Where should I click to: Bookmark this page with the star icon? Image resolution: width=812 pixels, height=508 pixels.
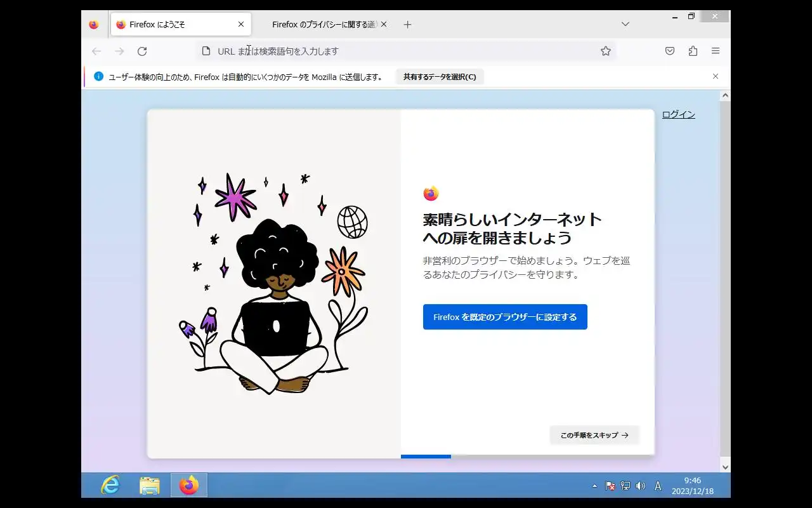606,51
